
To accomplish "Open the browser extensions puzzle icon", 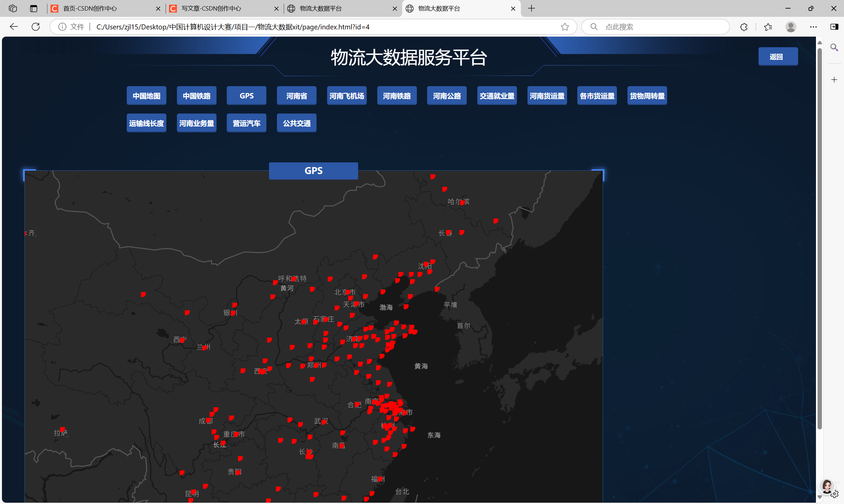I will tap(743, 27).
